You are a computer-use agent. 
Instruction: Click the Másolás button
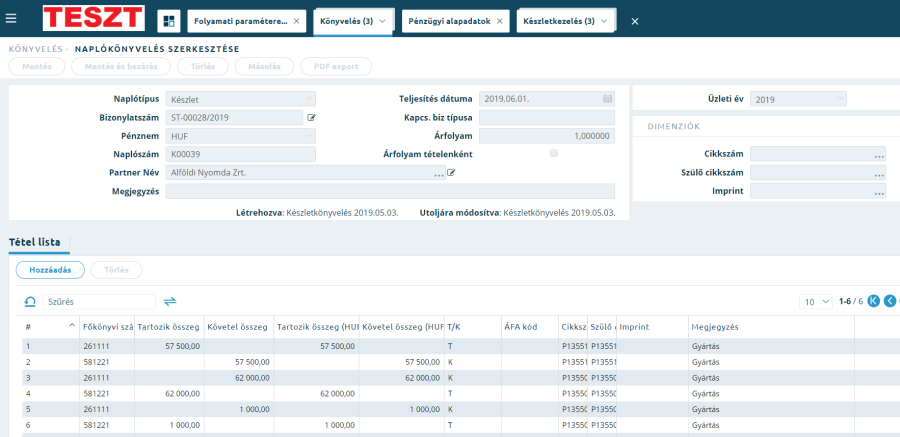(264, 67)
